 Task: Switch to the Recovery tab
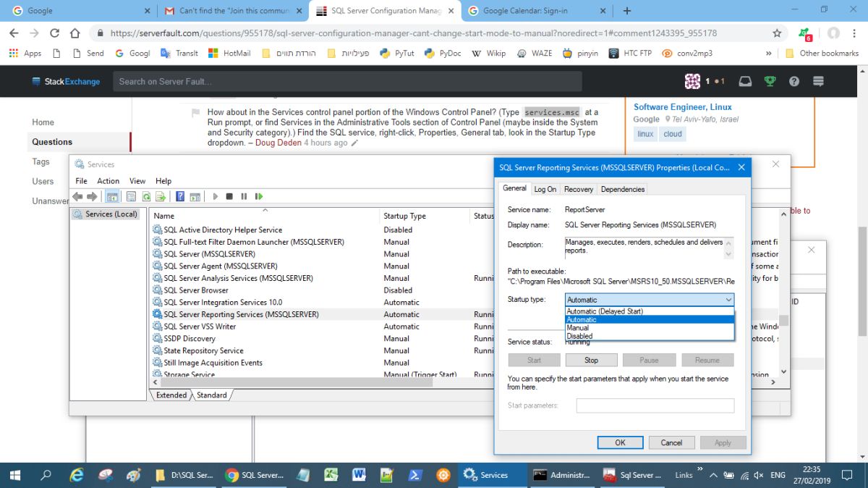(579, 189)
